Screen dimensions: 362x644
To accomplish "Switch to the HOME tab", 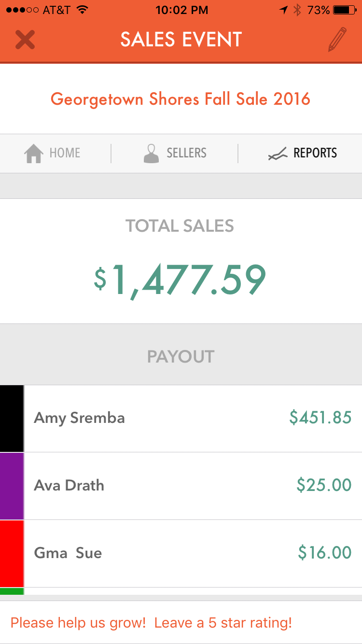I will click(65, 154).
